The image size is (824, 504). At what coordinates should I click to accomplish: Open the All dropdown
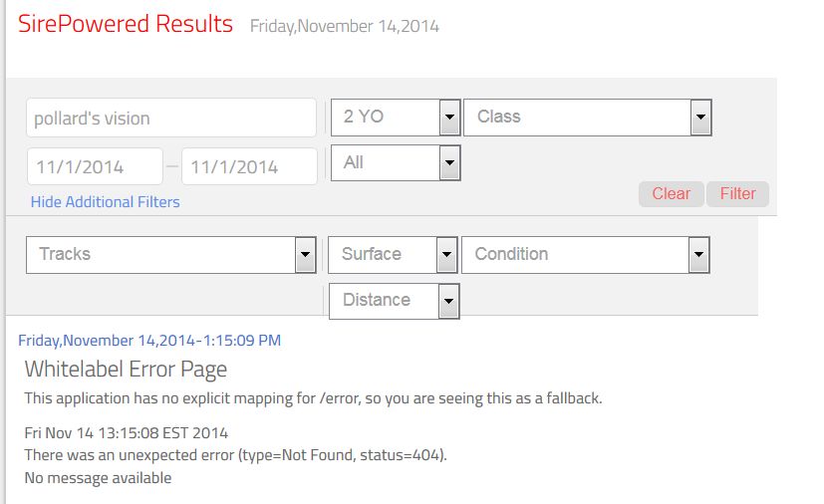click(395, 162)
